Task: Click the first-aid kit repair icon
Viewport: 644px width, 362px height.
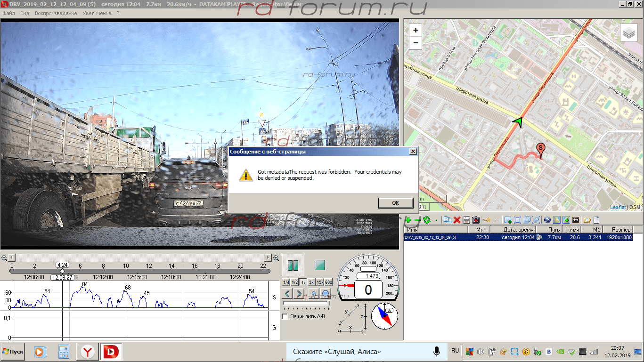Action: (x=476, y=220)
